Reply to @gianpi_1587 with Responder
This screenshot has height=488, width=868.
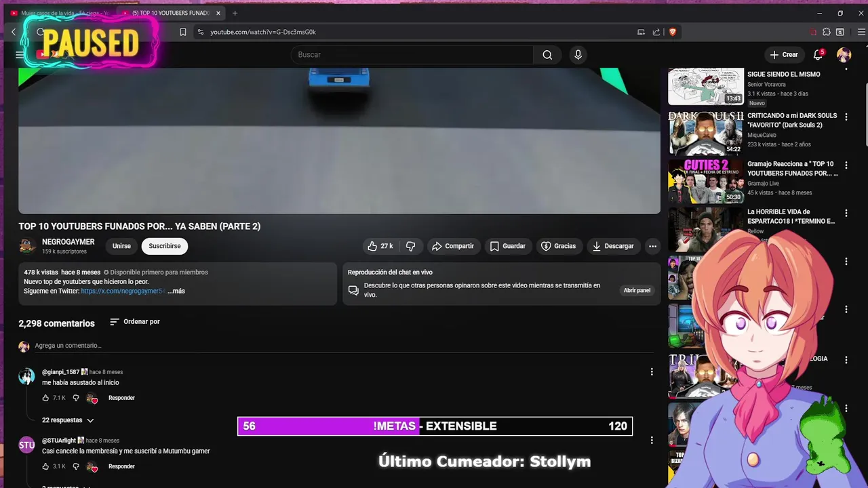point(121,398)
